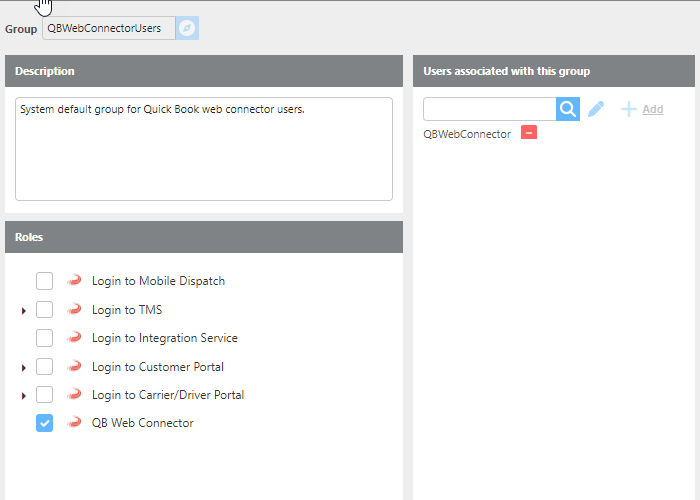Select the QBWebConnector user entry
Screen dimensions: 700x500
(x=467, y=134)
